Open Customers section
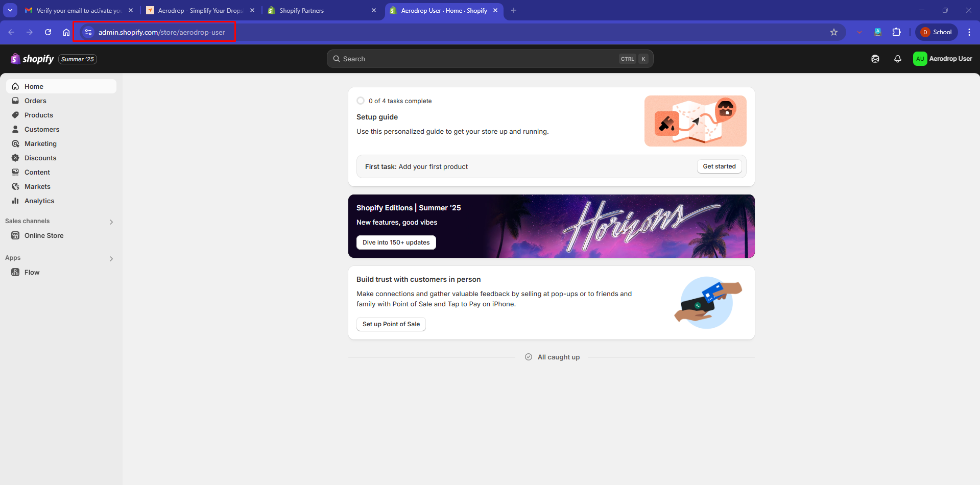 click(61, 129)
